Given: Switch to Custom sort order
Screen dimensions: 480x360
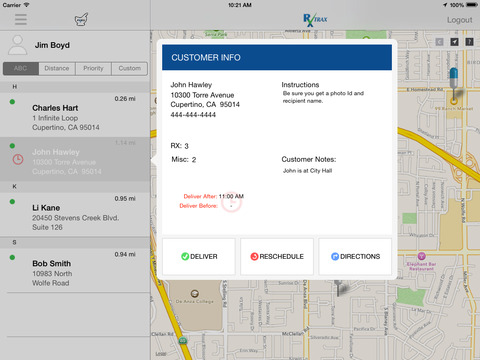Looking at the screenshot, I should pos(130,68).
